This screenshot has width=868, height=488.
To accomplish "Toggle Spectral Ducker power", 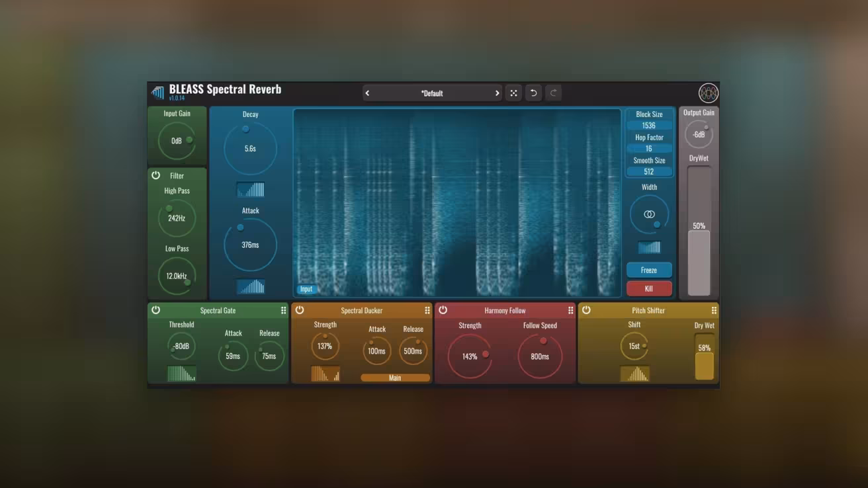I will click(299, 309).
